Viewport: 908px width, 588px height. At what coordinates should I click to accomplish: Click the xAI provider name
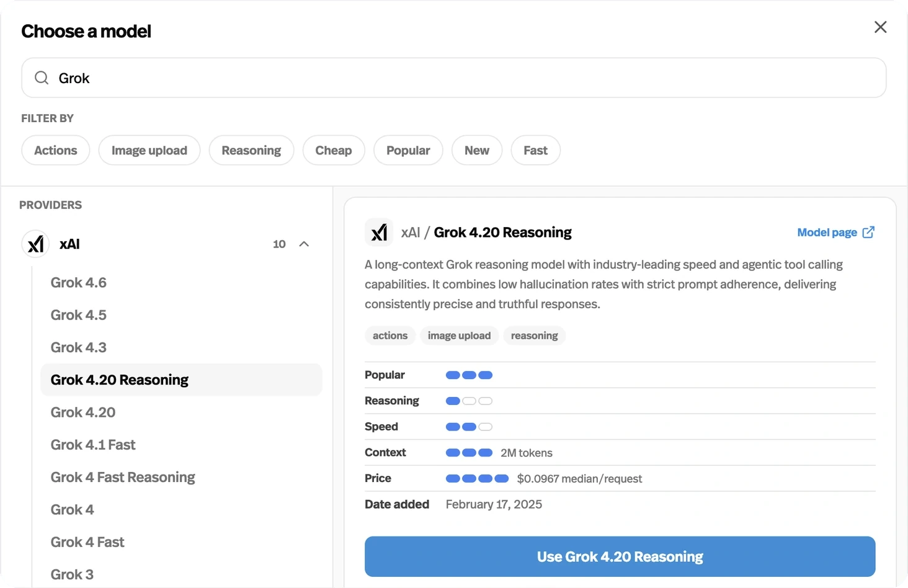point(69,244)
